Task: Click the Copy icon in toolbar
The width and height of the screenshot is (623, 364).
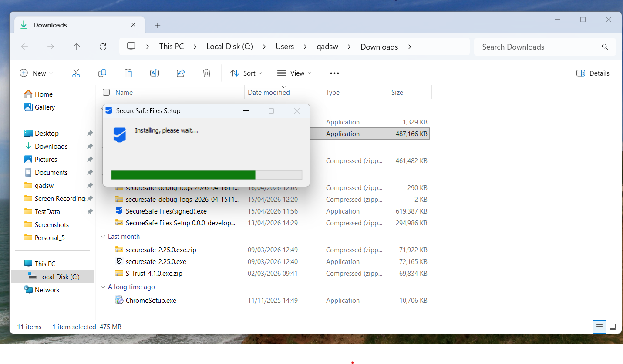Action: [x=102, y=73]
